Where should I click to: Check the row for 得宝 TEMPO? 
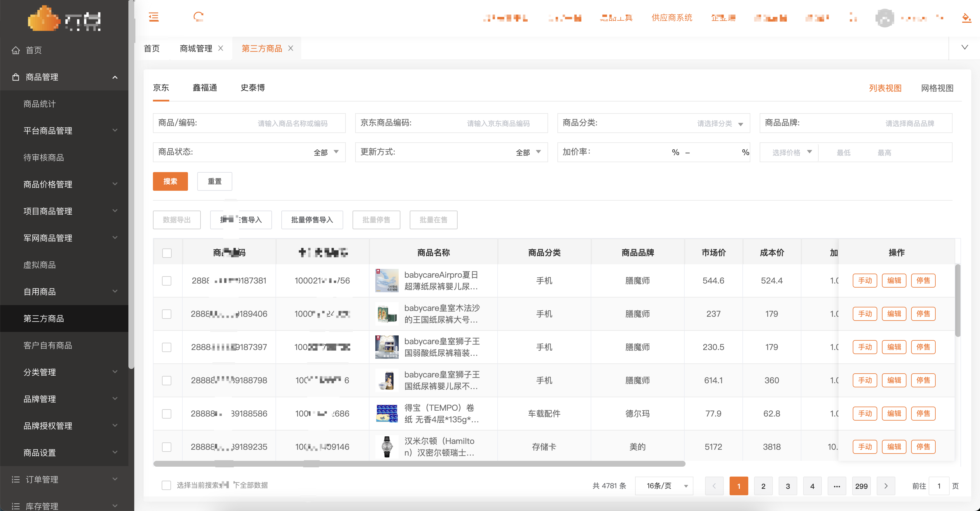coord(167,414)
